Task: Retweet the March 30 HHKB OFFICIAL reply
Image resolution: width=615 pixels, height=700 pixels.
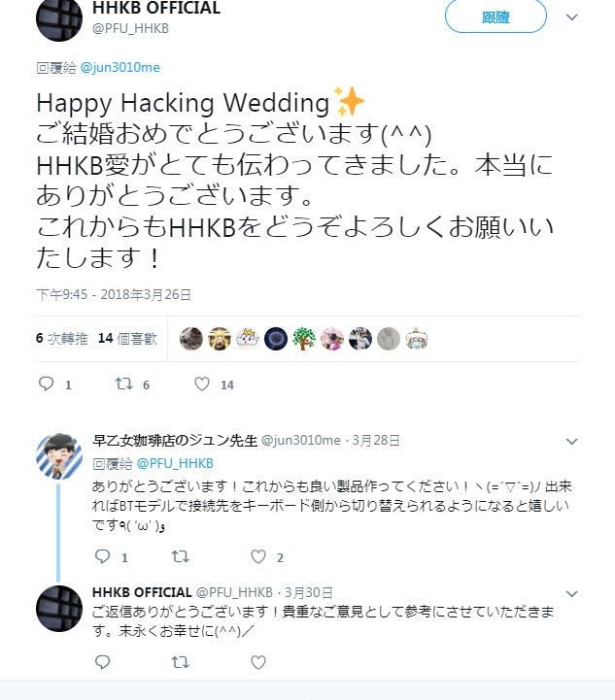Action: (x=181, y=661)
